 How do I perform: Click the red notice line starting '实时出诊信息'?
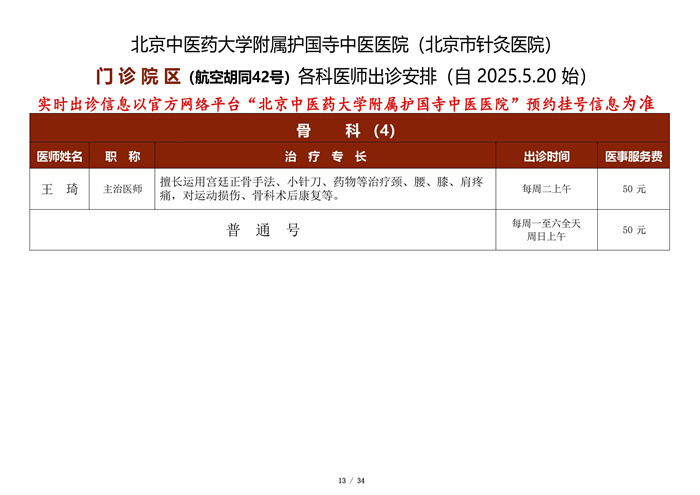pos(346,104)
